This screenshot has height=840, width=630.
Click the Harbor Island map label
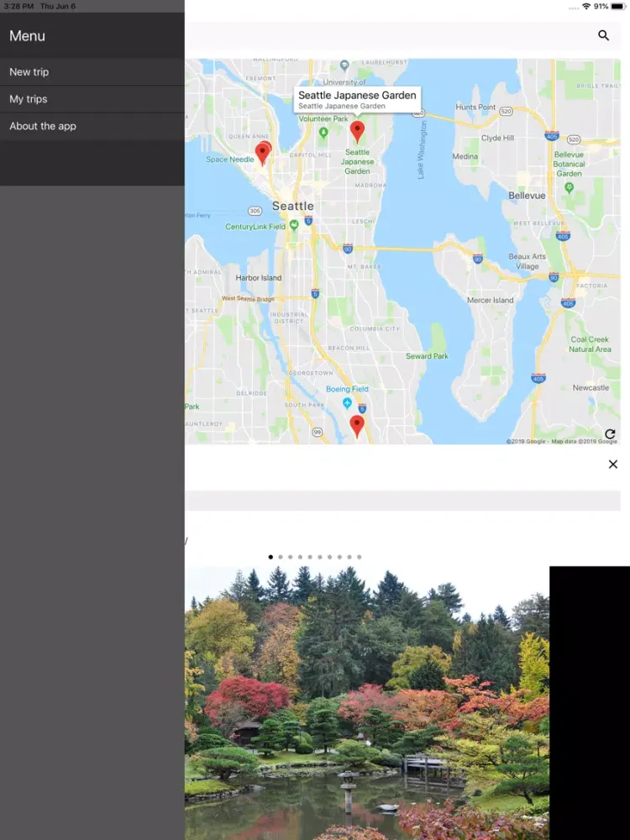click(x=258, y=278)
